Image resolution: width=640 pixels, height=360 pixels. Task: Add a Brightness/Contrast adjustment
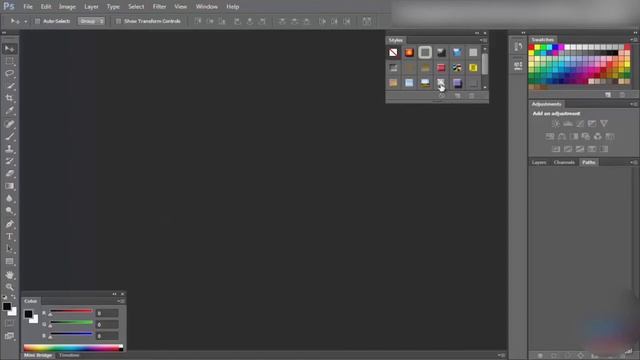tap(556, 124)
